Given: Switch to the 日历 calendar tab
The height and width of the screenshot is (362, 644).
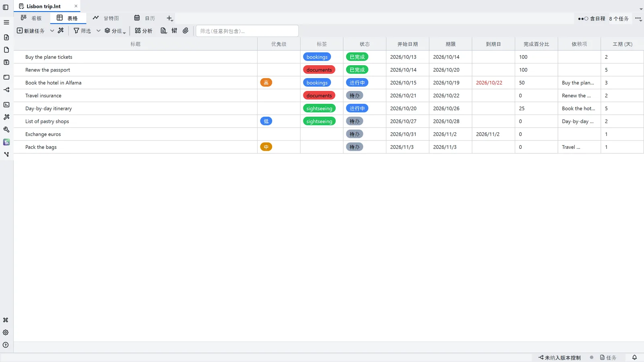Looking at the screenshot, I should (144, 18).
